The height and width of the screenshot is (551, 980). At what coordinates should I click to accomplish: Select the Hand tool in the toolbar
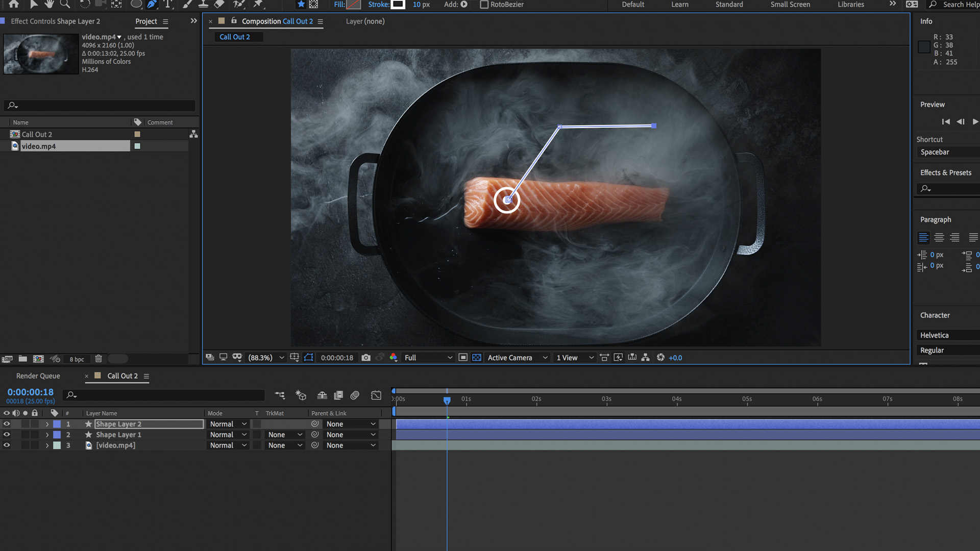(x=49, y=5)
